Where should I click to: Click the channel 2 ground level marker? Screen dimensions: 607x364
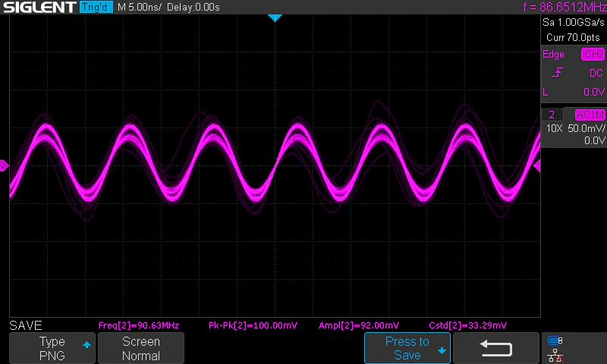pos(4,165)
